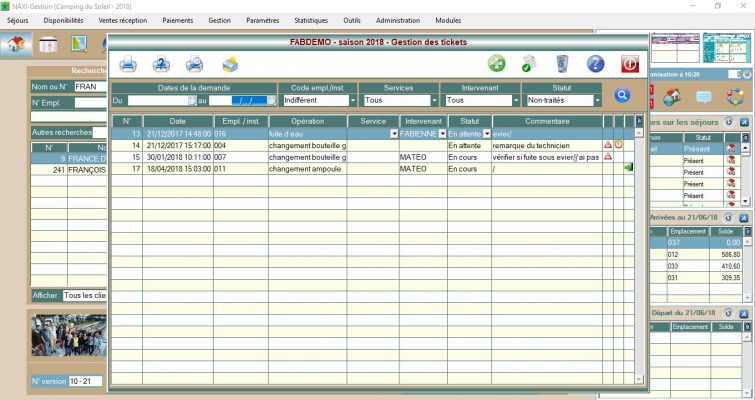The image size is (755, 400).
Task: Click the teal dashboard thumbnail
Action: click(x=727, y=47)
